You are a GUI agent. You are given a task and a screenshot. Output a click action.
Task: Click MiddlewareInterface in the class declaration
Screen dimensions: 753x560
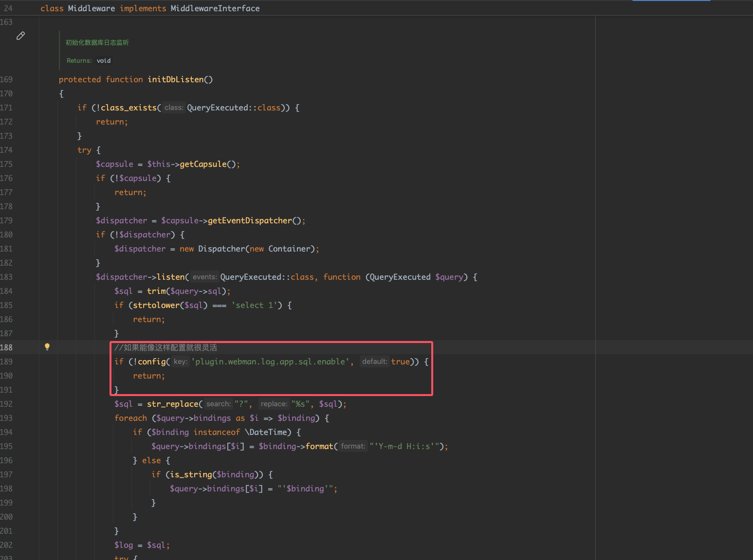pos(215,8)
